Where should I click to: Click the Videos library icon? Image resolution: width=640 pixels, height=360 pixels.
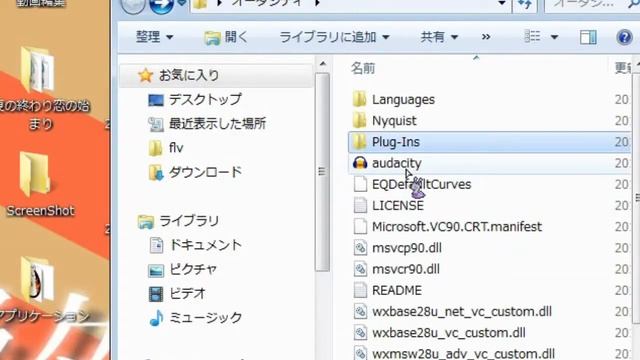(x=156, y=294)
